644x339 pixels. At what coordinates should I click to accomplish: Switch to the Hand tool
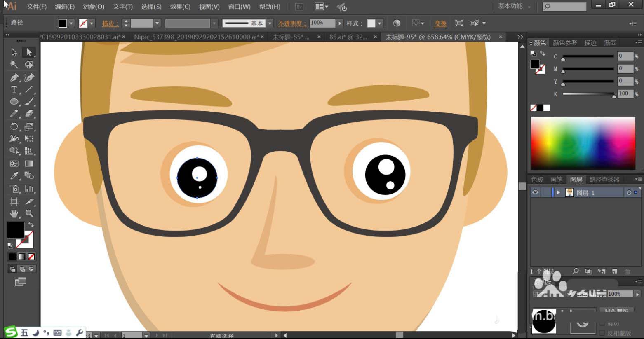point(14,213)
